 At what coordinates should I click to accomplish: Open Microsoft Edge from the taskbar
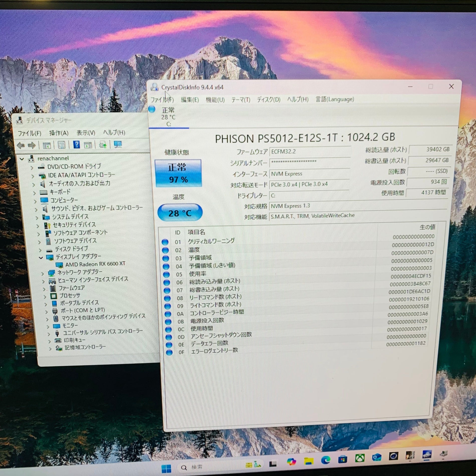click(326, 460)
